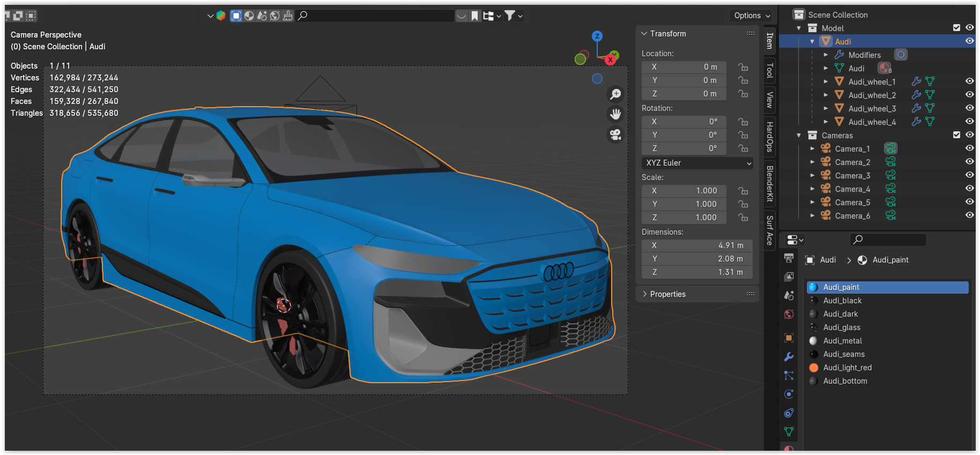Switch to the HardOps sidebar tab
This screenshot has width=980, height=455.
[770, 137]
